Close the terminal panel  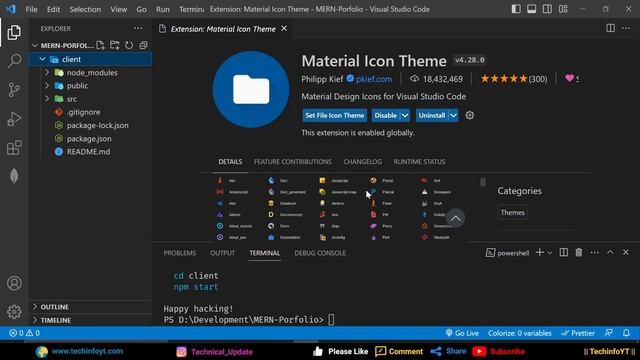(626, 253)
